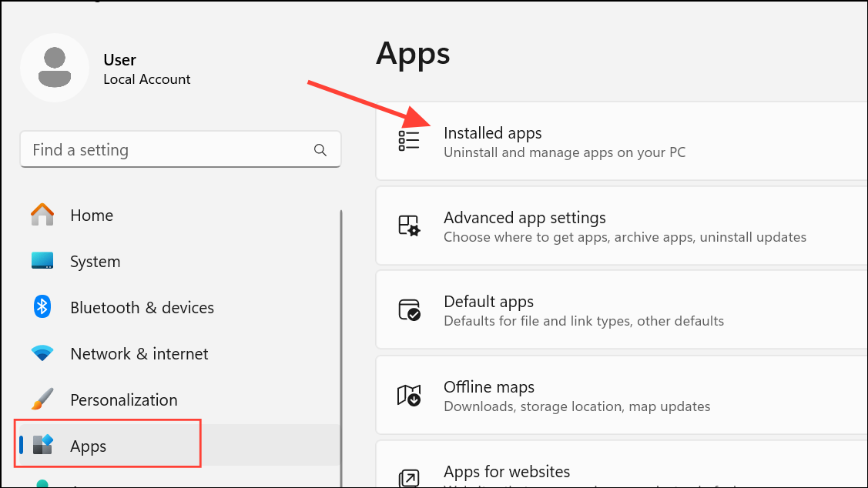Click the Offline maps download icon
Screen dimensions: 868x488
tap(409, 395)
